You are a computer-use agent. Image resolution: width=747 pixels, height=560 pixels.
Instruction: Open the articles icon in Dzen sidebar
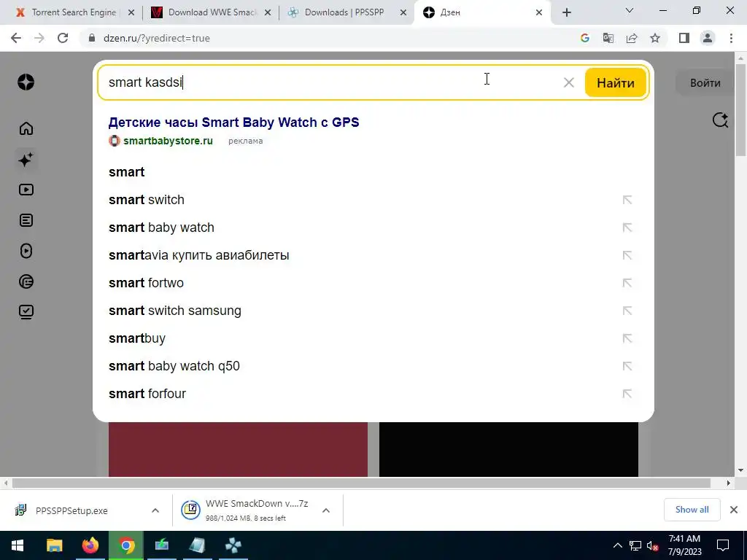(x=26, y=220)
